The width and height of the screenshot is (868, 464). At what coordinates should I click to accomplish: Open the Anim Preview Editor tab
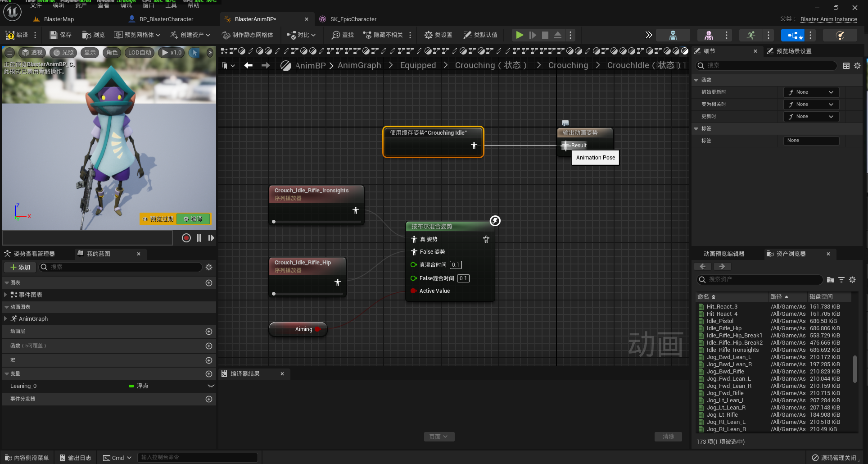point(724,254)
